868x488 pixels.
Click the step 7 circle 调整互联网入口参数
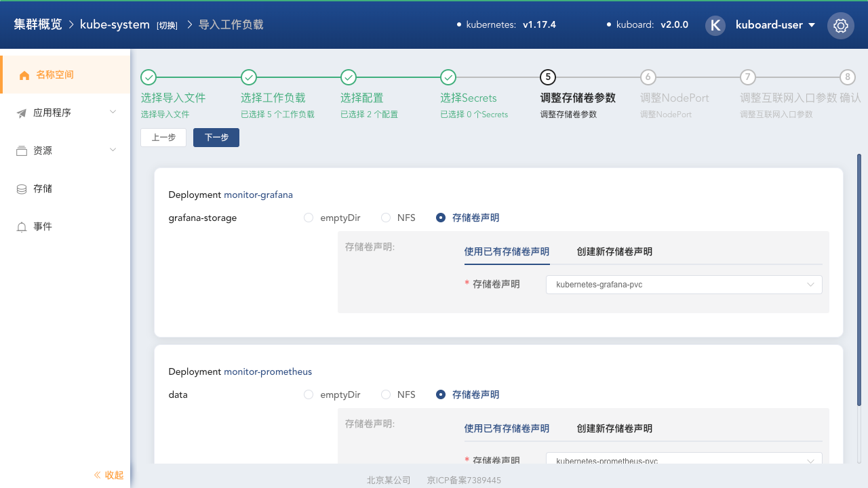click(x=748, y=77)
